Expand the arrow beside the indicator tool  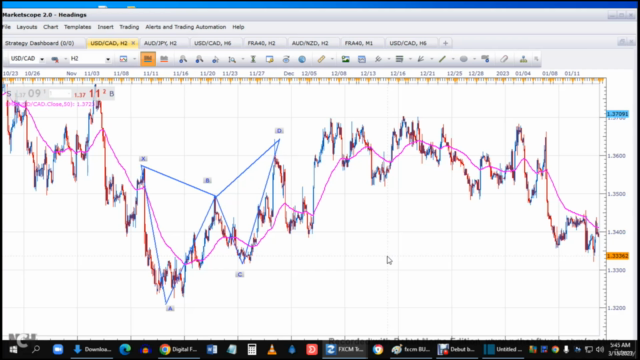pos(389,59)
